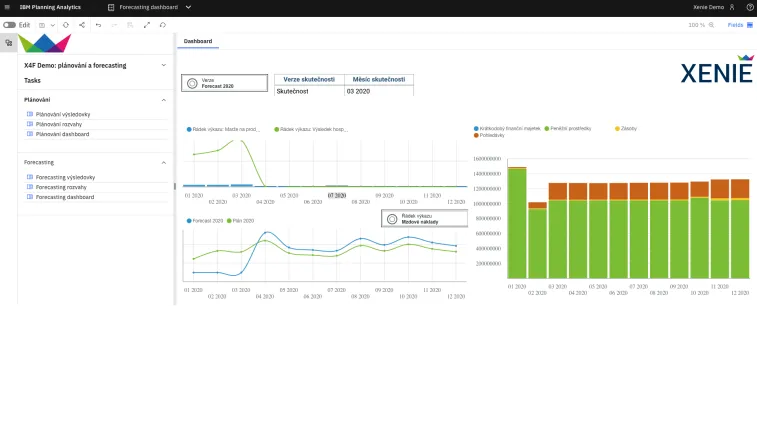
Task: Switch to the Dashboard tab
Action: (x=198, y=41)
